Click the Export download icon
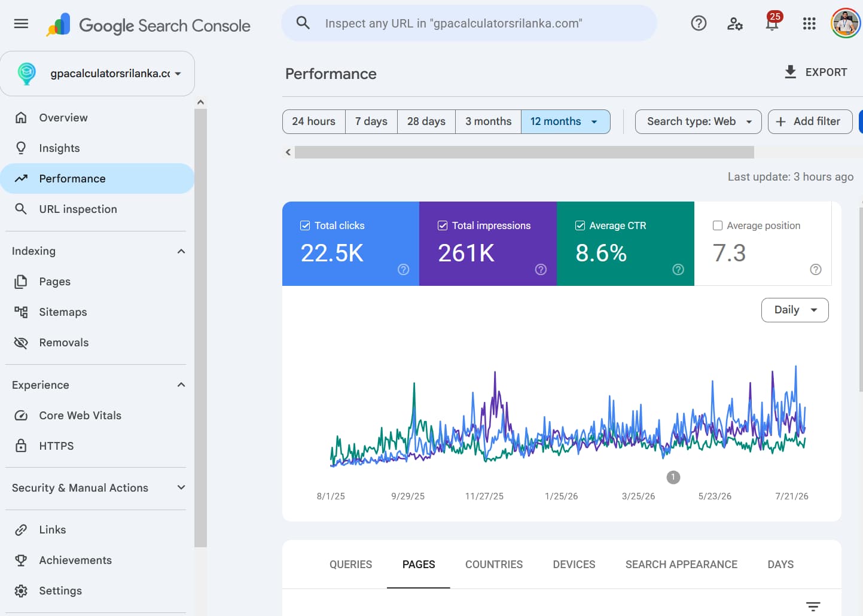Viewport: 863px width, 616px height. (790, 72)
